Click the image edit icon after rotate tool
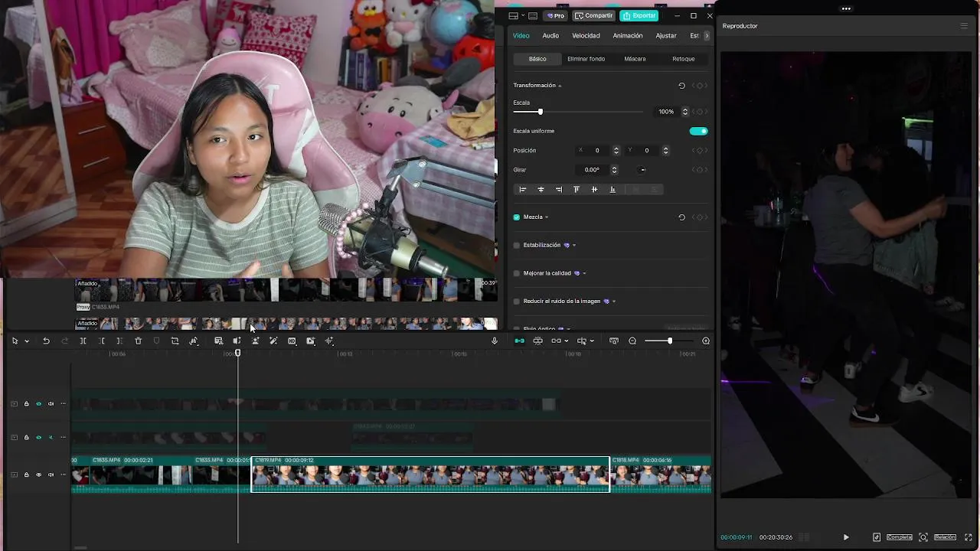 coord(218,341)
